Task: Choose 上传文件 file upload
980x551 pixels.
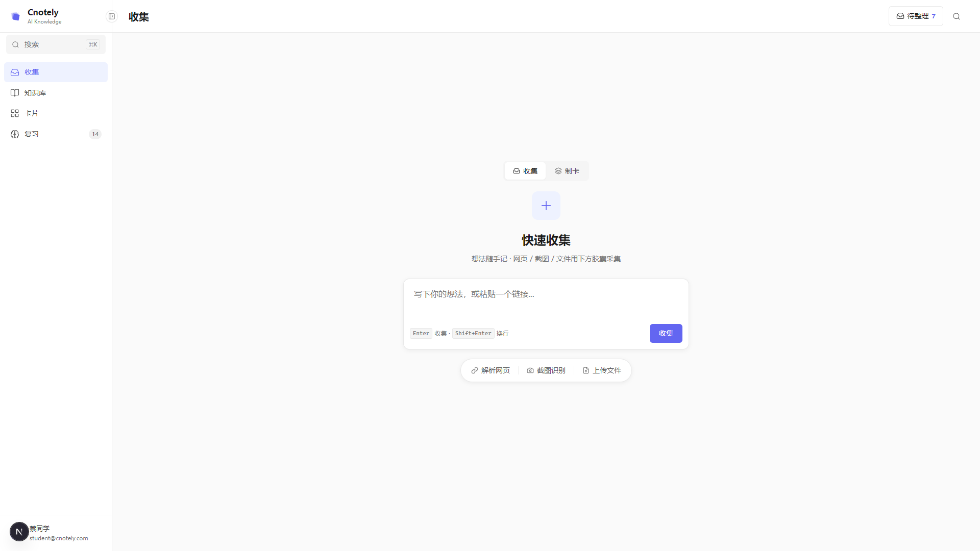Action: pyautogui.click(x=602, y=370)
